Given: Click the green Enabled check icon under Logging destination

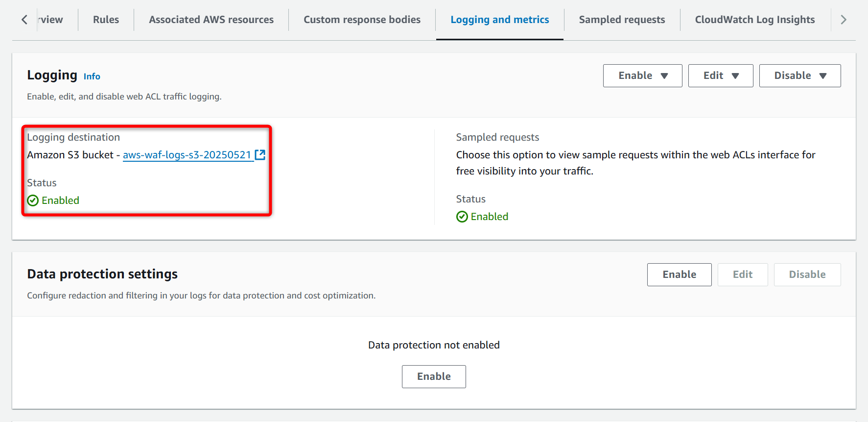Looking at the screenshot, I should pyautogui.click(x=33, y=200).
